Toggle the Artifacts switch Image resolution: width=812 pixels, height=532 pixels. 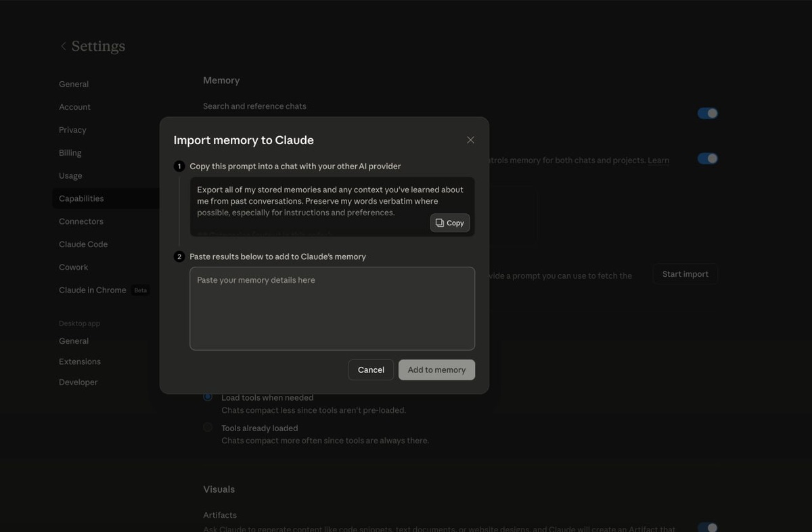(x=707, y=527)
